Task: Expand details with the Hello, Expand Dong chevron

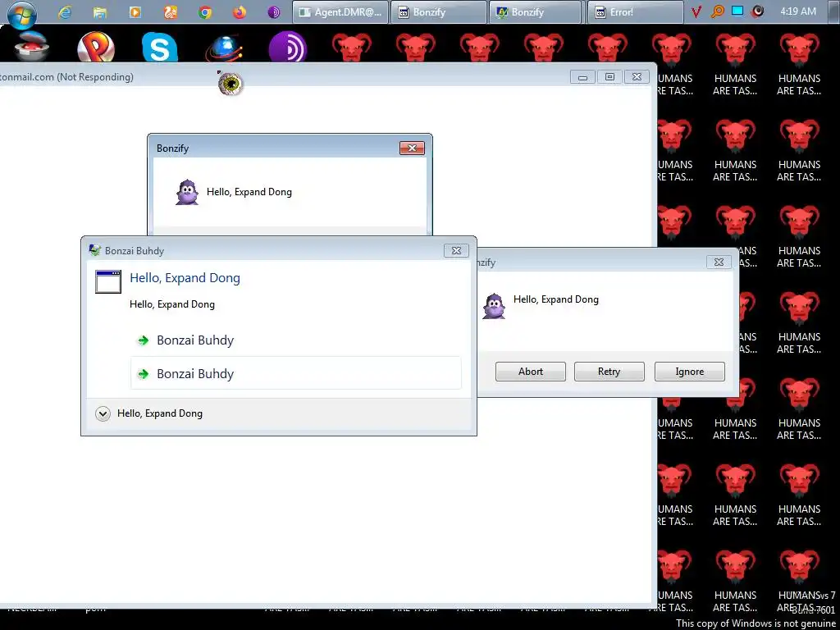Action: [x=103, y=413]
